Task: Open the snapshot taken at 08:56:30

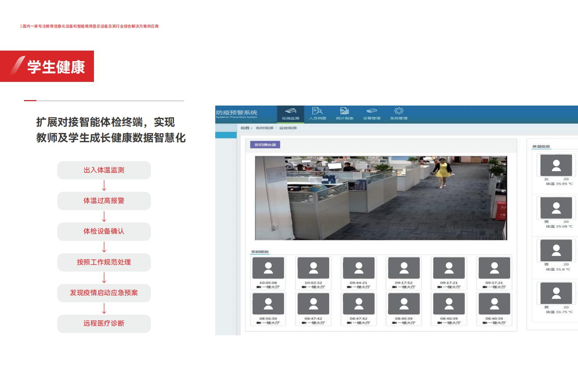Action: click(268, 309)
